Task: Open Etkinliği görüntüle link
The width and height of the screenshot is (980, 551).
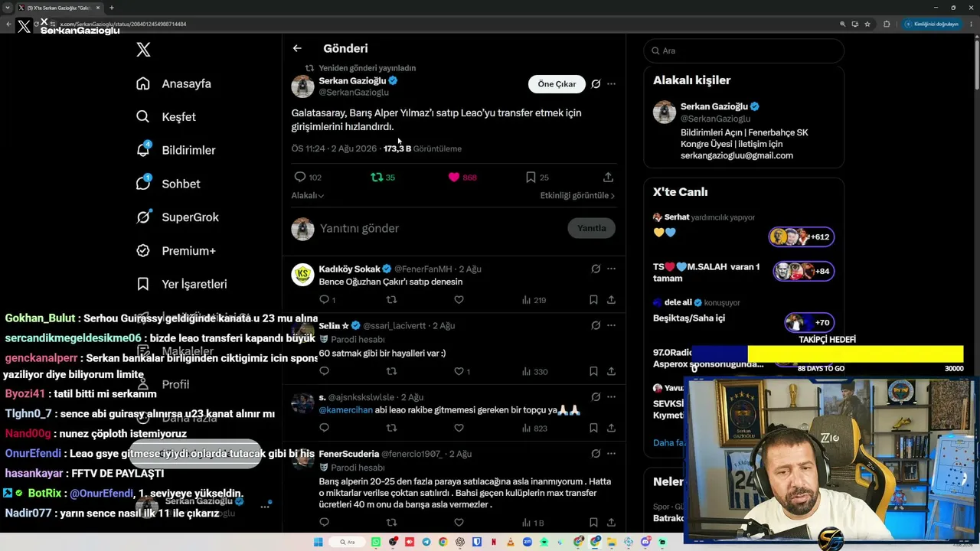Action: click(577, 196)
